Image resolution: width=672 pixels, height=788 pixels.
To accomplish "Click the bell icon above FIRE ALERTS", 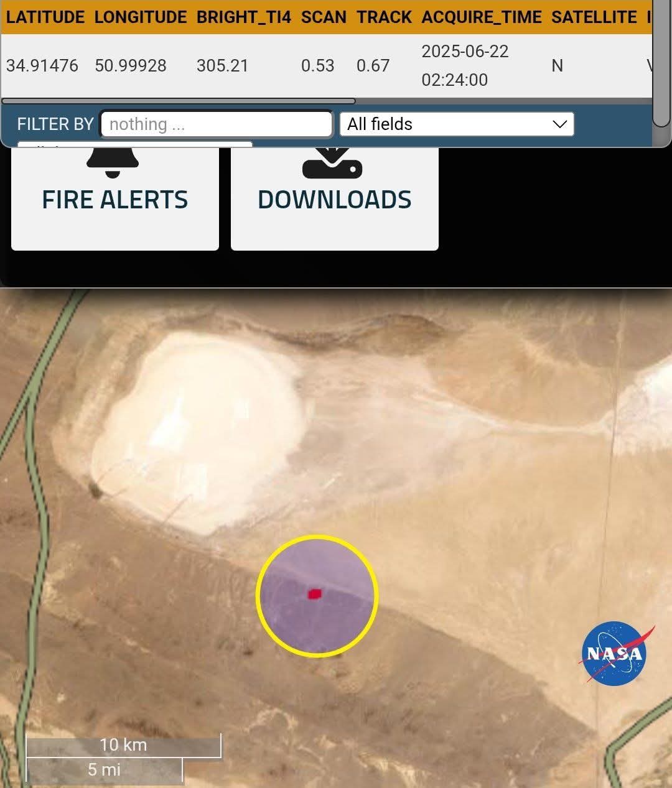I will point(113,162).
